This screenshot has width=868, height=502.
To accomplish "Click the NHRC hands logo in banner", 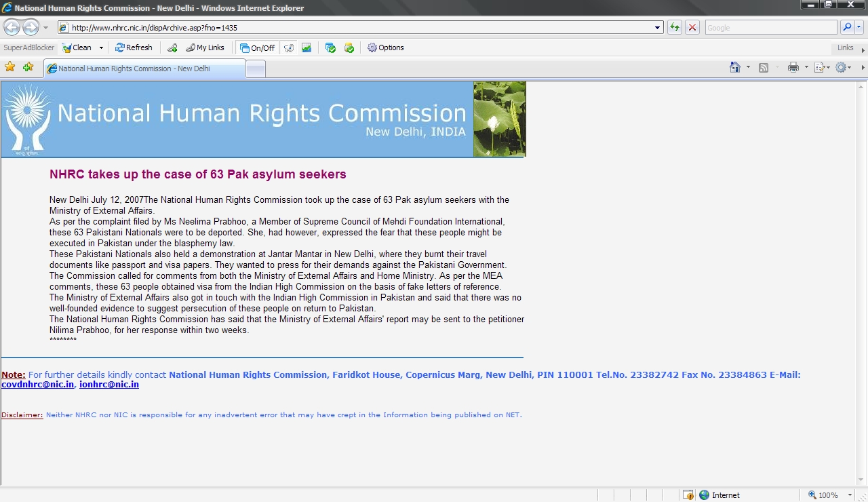I will tap(27, 119).
